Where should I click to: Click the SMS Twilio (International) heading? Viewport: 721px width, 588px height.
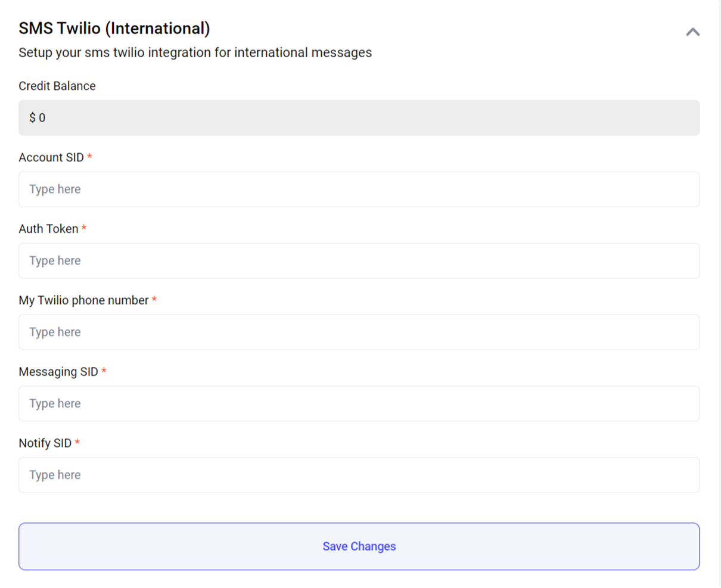[114, 29]
